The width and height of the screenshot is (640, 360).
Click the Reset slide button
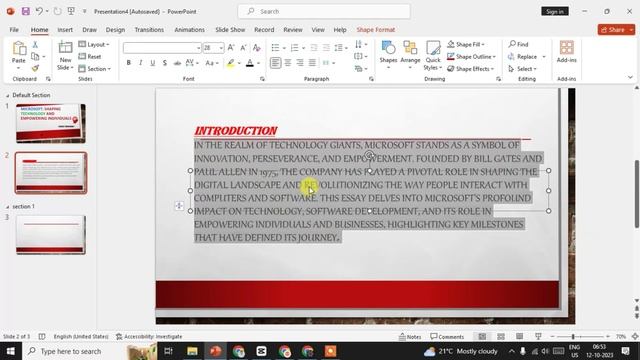coord(90,56)
